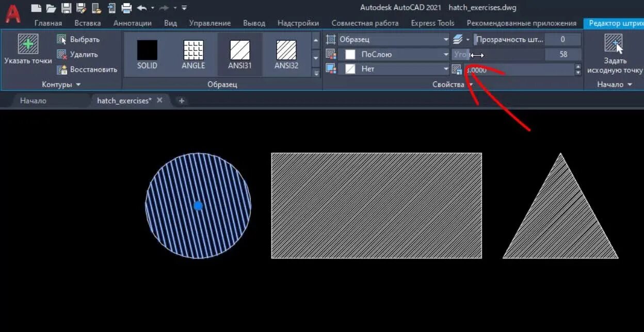Screen dimensions: 644x332
Task: Expand the Начало panel
Action: (615, 84)
